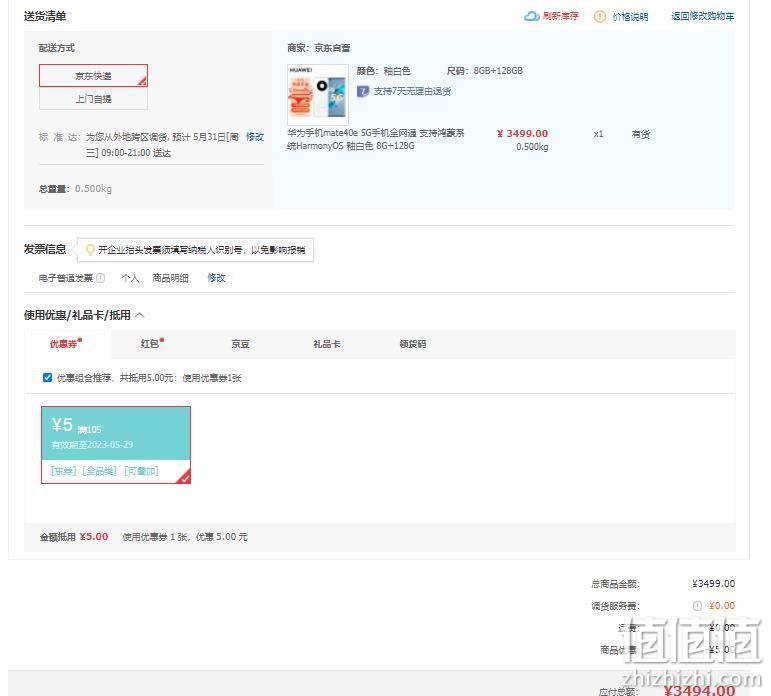Switch to the 领货码 tab
Image resolution: width=771 pixels, height=696 pixels.
(x=413, y=344)
